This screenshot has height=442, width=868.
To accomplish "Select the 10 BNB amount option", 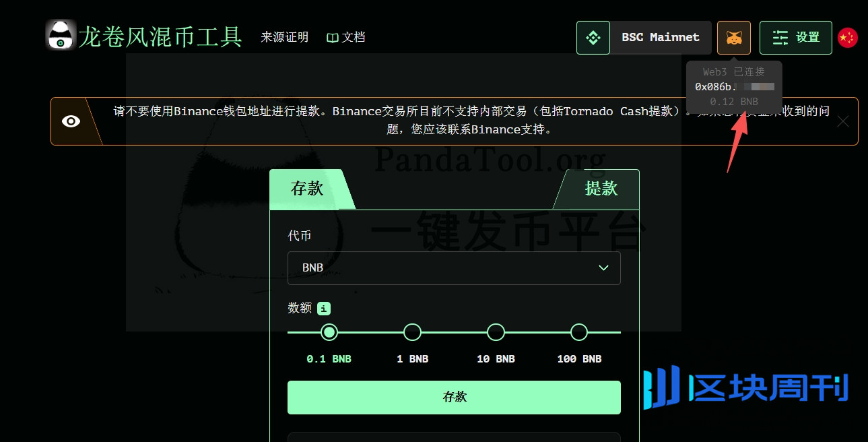I will (x=496, y=332).
